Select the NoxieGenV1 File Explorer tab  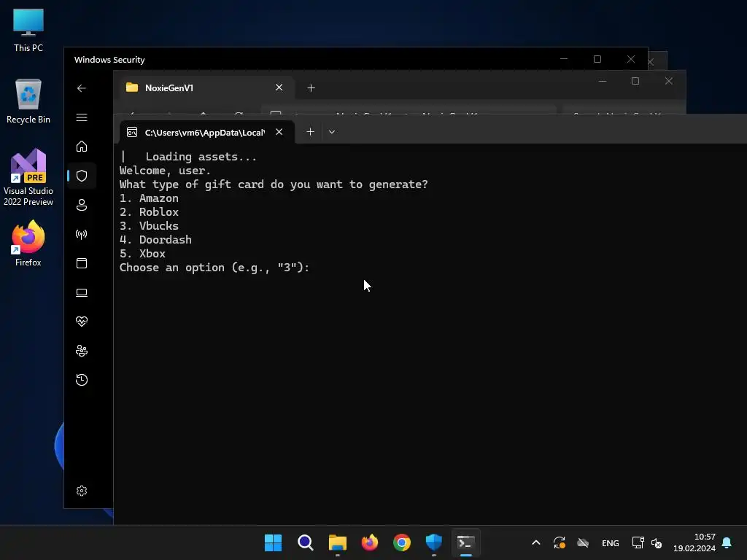[x=206, y=87]
